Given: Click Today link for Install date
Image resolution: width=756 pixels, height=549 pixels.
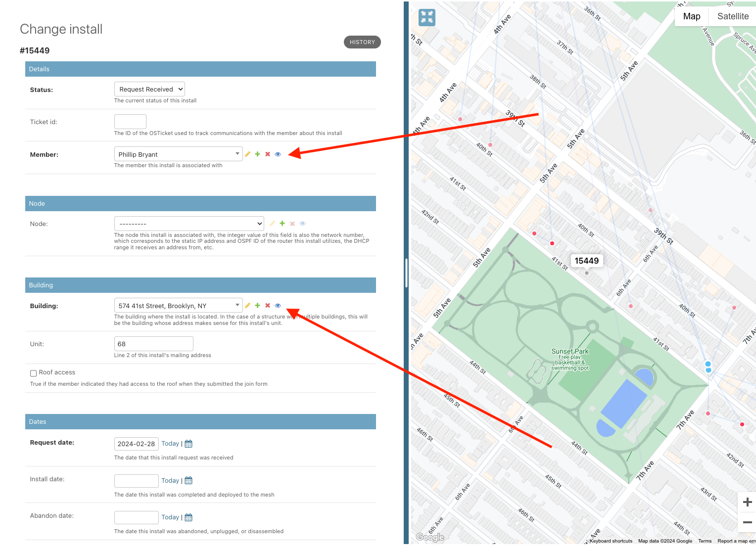Looking at the screenshot, I should click(170, 480).
